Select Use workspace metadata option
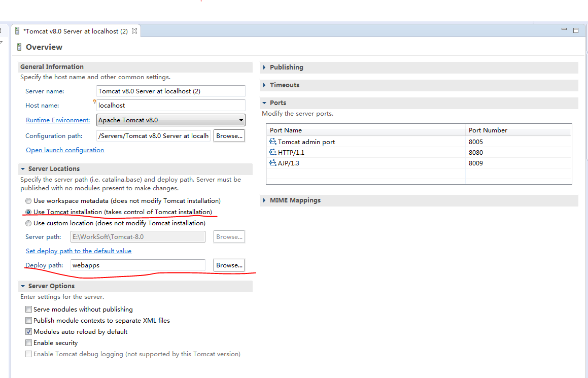 (x=28, y=201)
